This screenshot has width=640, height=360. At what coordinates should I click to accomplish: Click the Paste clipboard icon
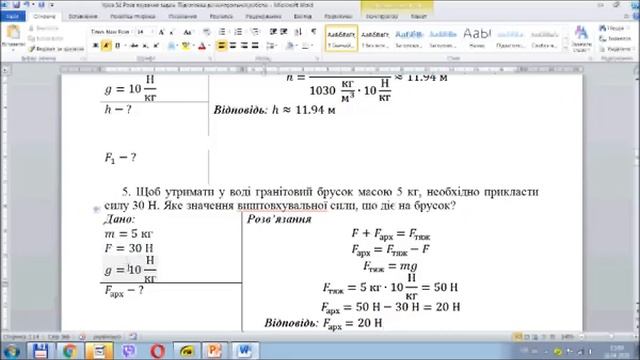13,32
